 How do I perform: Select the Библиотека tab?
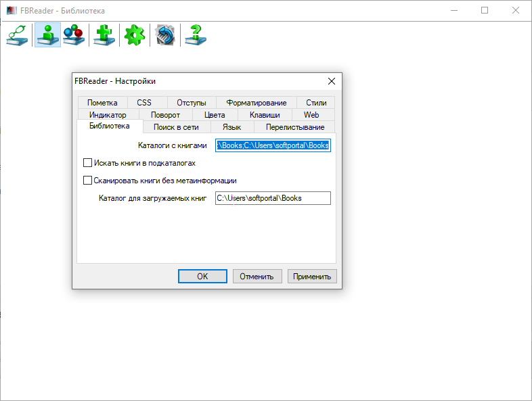pos(110,126)
